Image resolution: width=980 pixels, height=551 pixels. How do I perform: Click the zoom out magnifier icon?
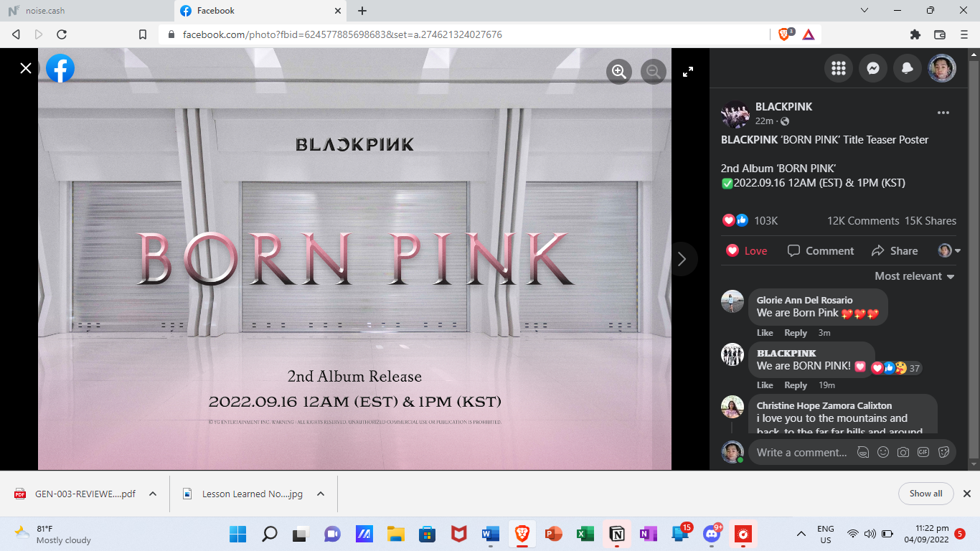click(x=654, y=71)
